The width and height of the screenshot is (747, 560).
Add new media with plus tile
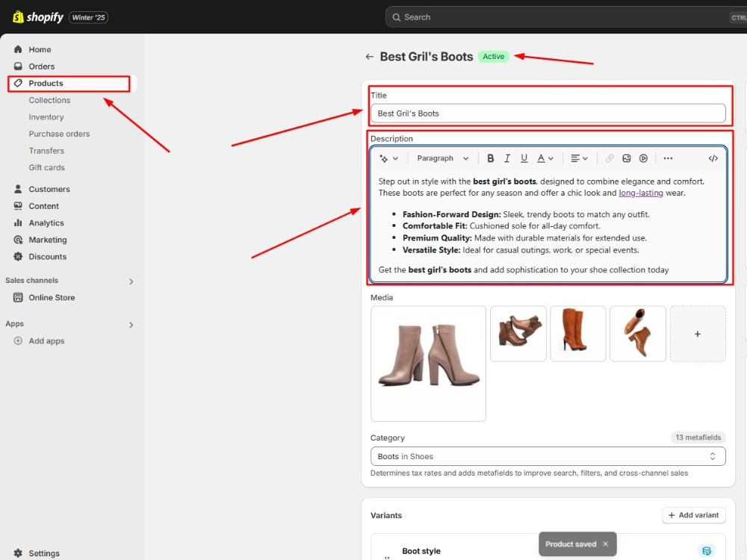click(x=698, y=334)
